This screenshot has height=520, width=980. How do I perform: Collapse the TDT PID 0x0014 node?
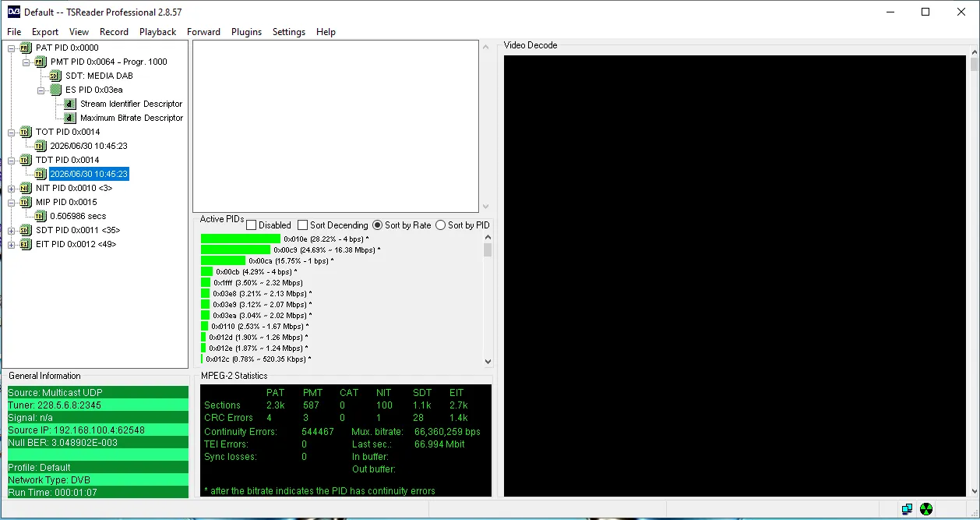[x=12, y=160]
